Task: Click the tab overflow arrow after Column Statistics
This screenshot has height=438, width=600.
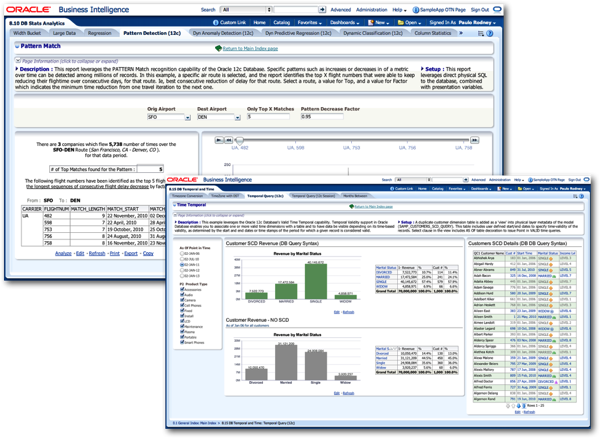Action: 461,33
